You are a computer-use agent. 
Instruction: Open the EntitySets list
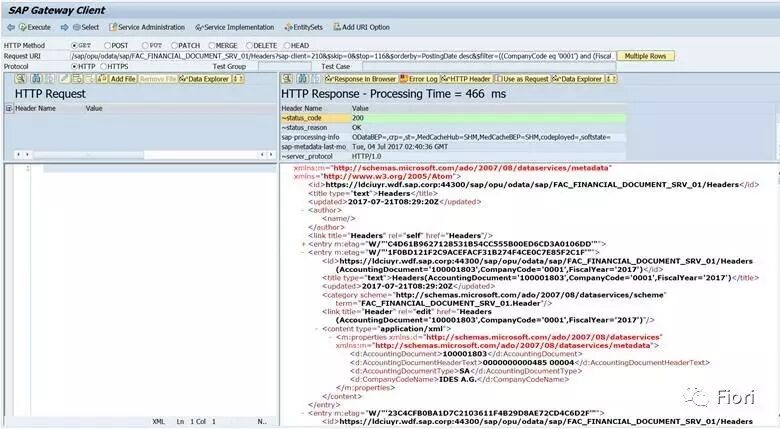(x=303, y=27)
